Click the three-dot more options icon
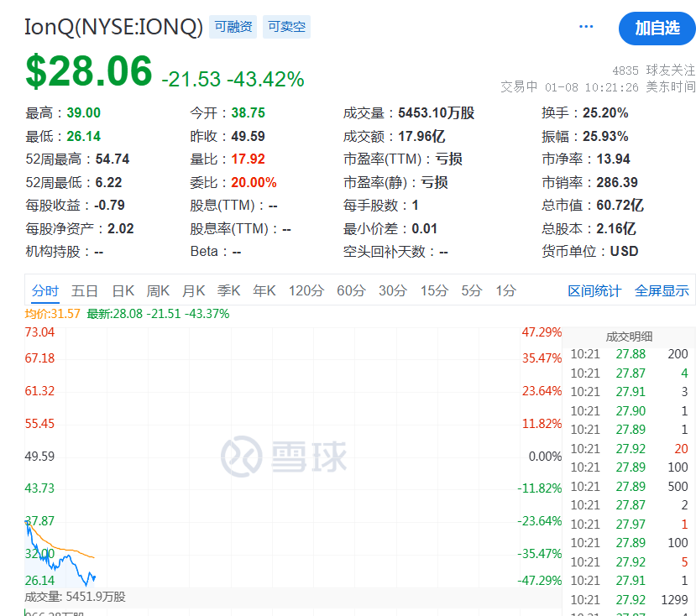The image size is (696, 616). pyautogui.click(x=586, y=28)
